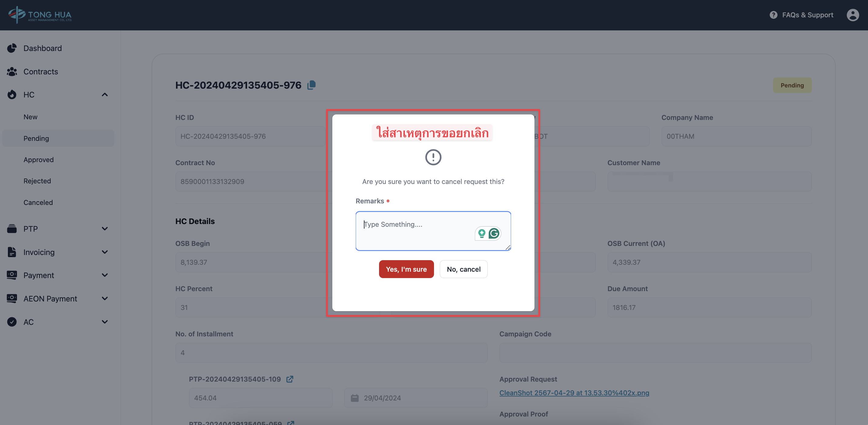
Task: Open the Contracts menu item
Action: click(x=40, y=71)
